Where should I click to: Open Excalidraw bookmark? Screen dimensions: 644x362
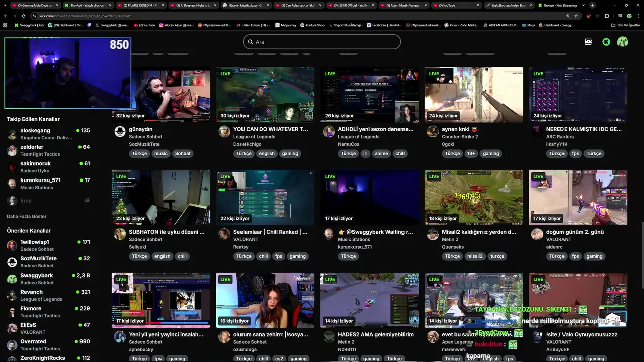tap(383, 25)
